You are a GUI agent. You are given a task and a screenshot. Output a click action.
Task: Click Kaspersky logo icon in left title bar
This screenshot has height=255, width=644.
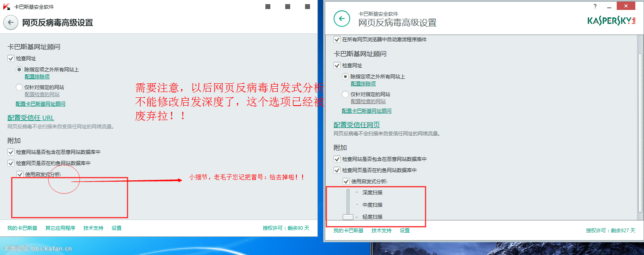pos(7,7)
